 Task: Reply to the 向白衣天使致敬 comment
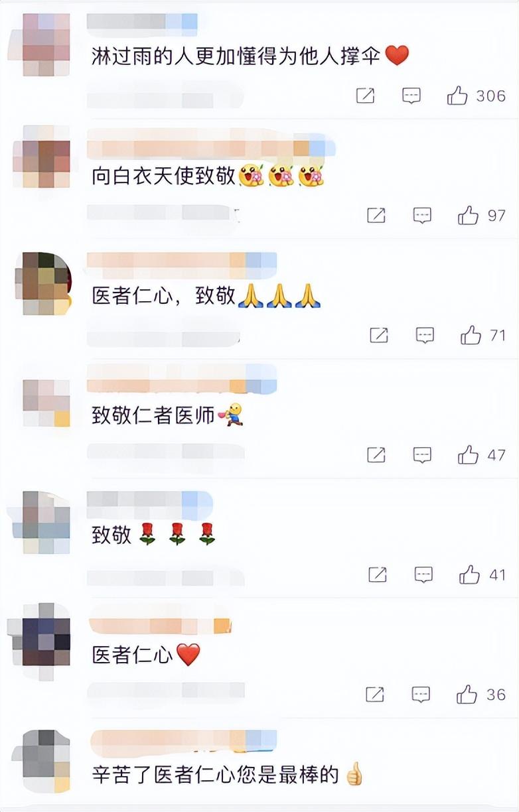(x=422, y=216)
